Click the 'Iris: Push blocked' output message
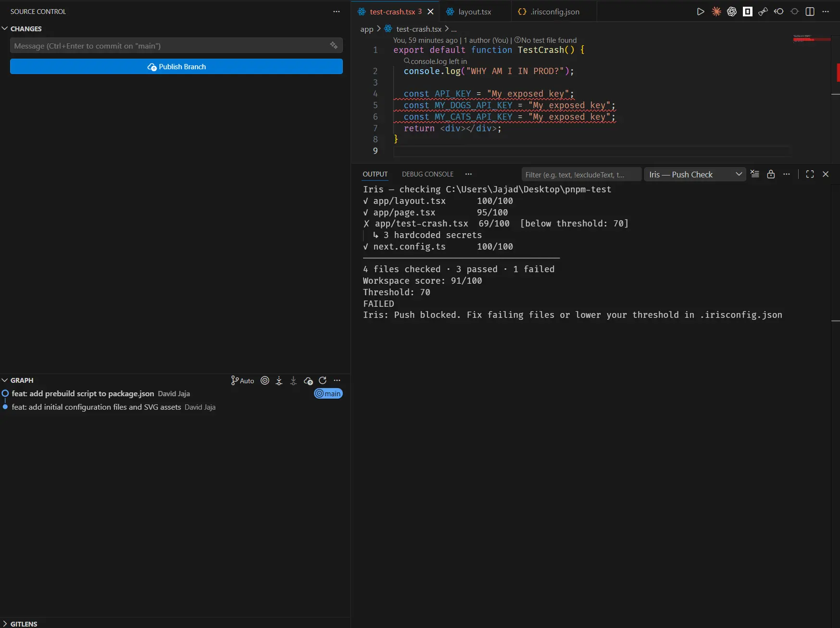This screenshot has width=840, height=628. (572, 314)
